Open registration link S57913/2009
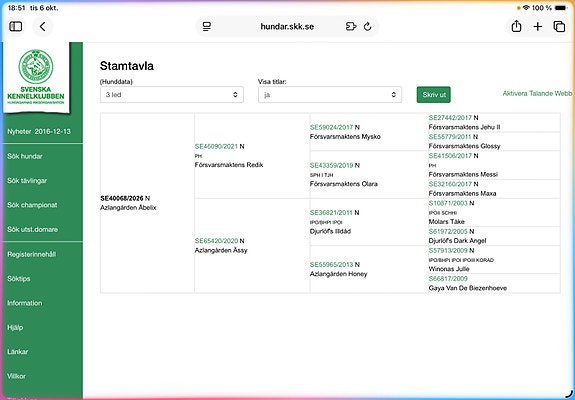 [x=448, y=250]
